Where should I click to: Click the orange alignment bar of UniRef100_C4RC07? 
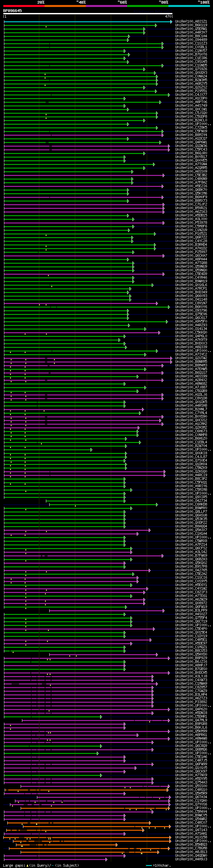(79, 823)
